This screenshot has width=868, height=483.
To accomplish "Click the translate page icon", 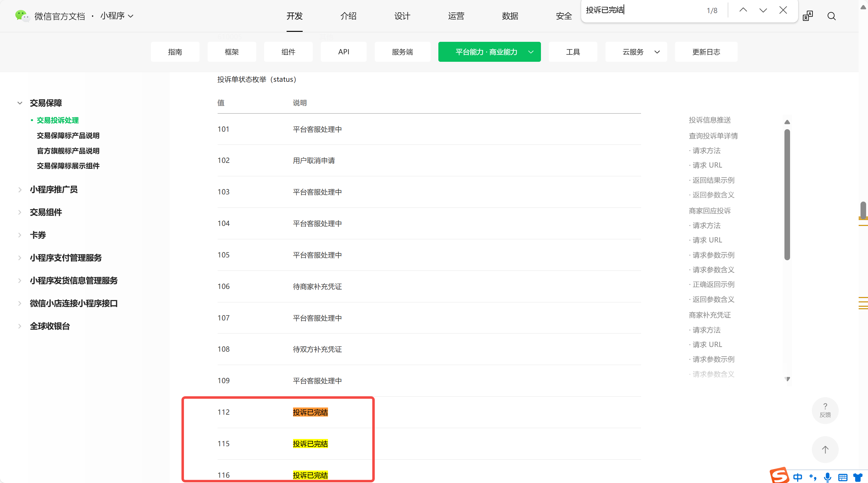I will (808, 16).
